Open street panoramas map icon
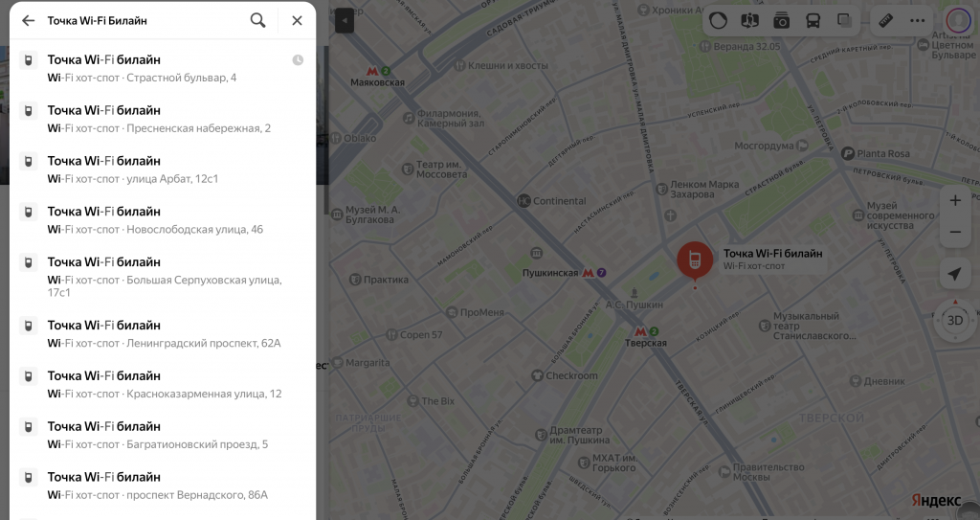Image resolution: width=980 pixels, height=520 pixels. click(x=749, y=21)
